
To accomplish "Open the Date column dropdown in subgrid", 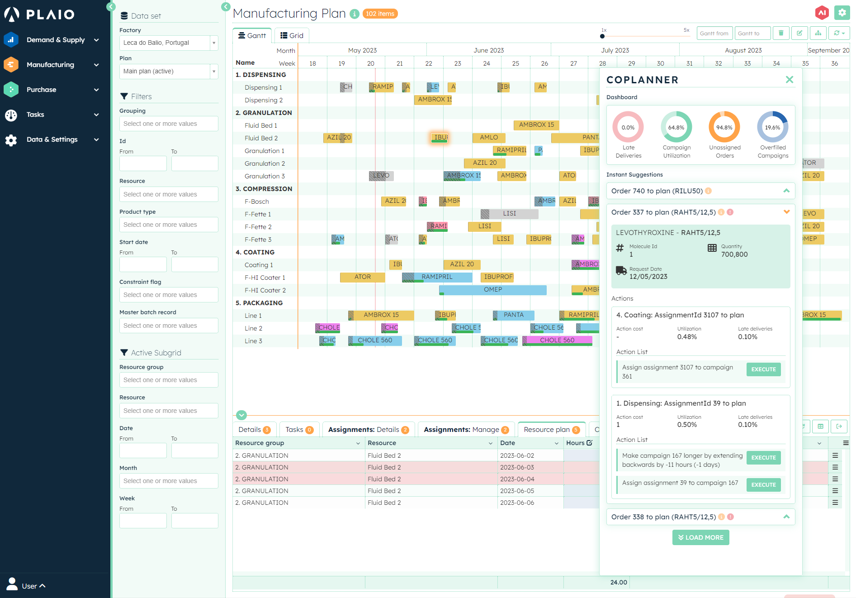I will click(556, 443).
